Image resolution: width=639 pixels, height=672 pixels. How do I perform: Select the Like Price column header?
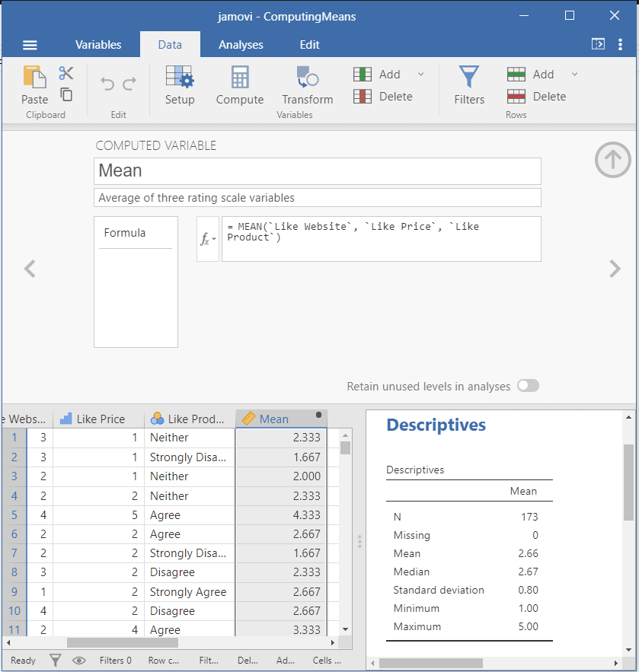[98, 419]
